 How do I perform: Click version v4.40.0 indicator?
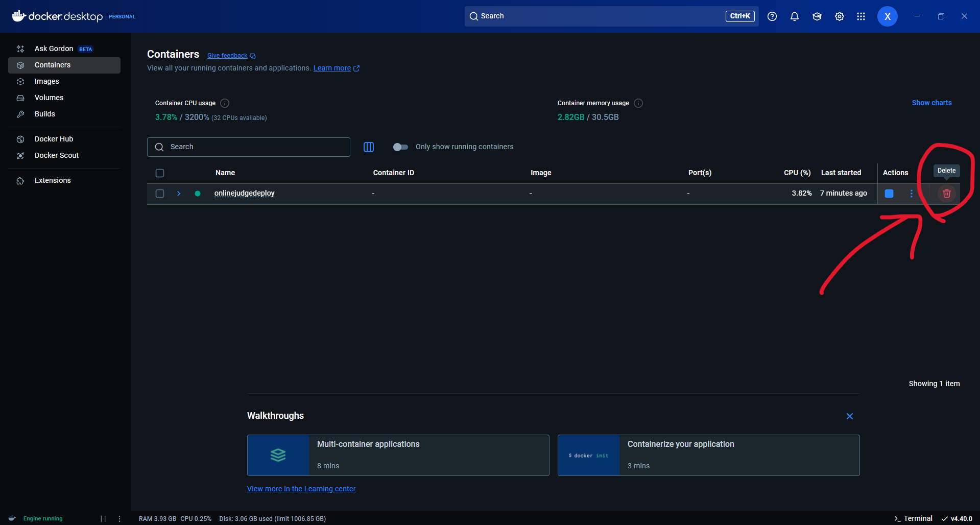pos(957,518)
